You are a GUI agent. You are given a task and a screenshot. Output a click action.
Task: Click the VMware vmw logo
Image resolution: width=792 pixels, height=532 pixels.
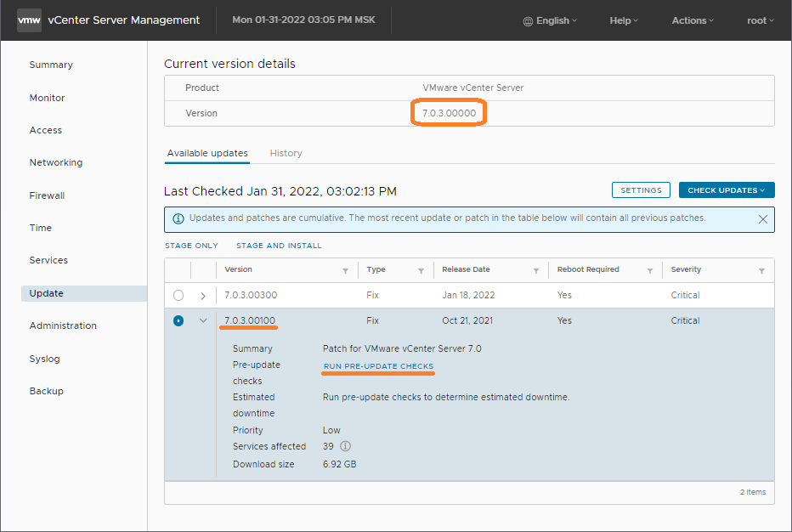point(29,20)
